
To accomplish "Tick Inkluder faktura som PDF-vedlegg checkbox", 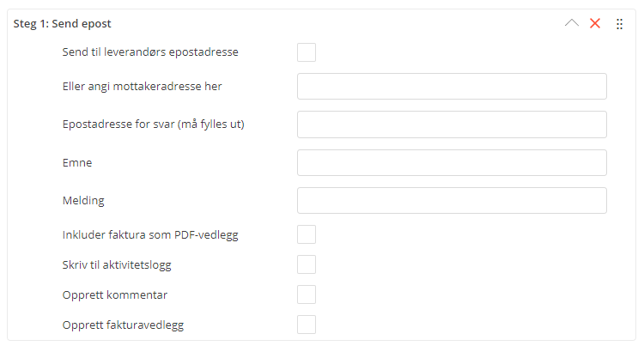I will pos(307,234).
